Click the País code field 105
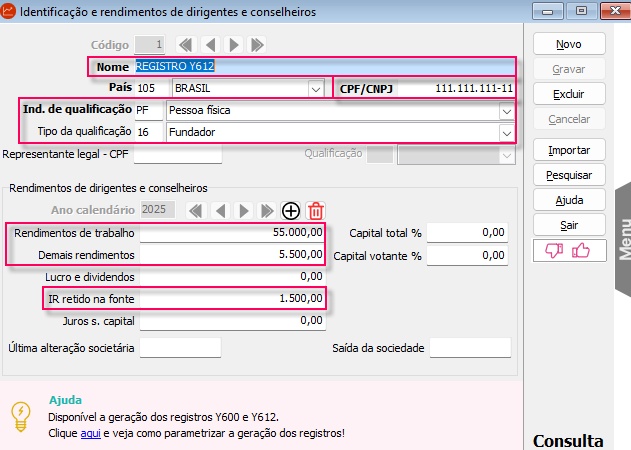 tap(152, 89)
